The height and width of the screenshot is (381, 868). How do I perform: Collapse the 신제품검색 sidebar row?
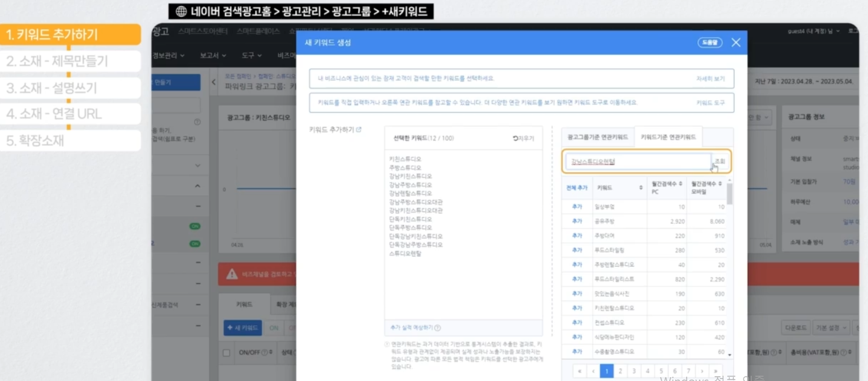(x=198, y=305)
